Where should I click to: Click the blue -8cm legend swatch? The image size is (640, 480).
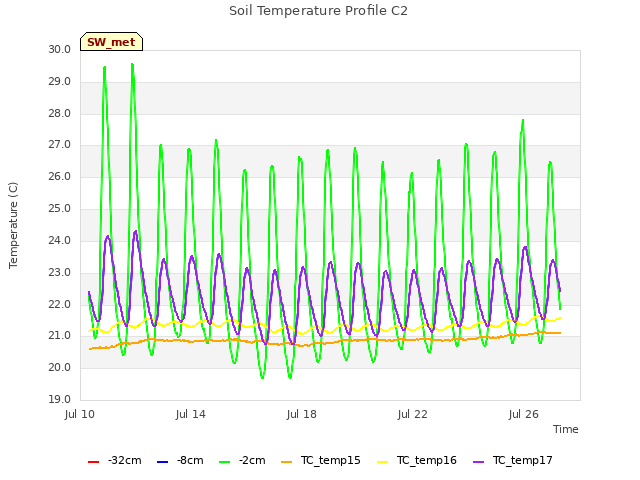click(162, 462)
